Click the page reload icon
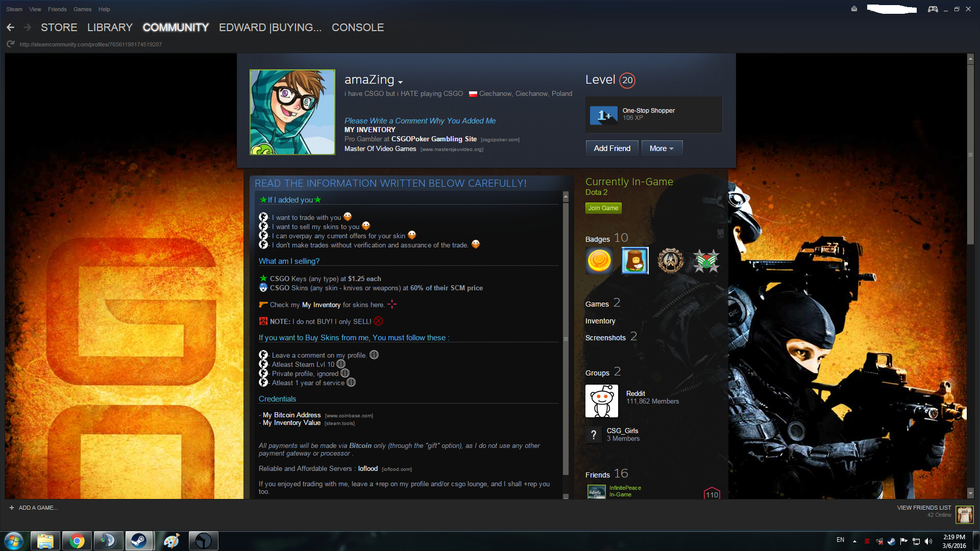The width and height of the screenshot is (980, 551). pos(10,44)
